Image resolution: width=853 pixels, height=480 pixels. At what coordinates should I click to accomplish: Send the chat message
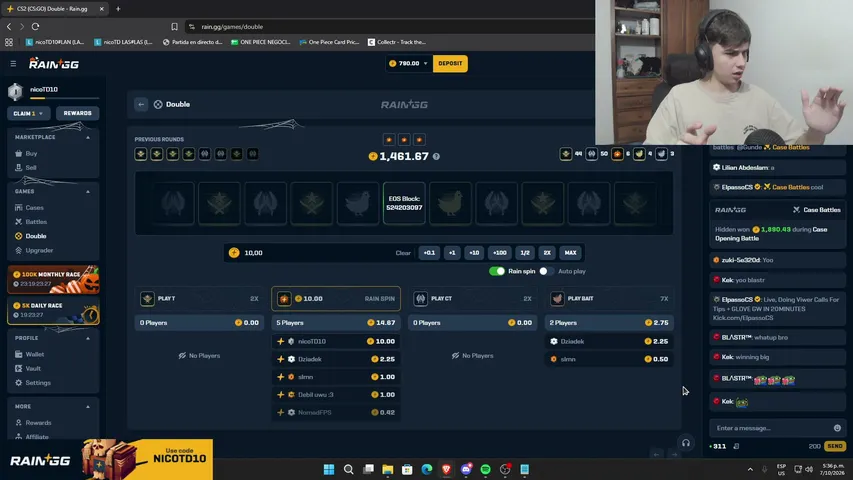click(x=835, y=446)
